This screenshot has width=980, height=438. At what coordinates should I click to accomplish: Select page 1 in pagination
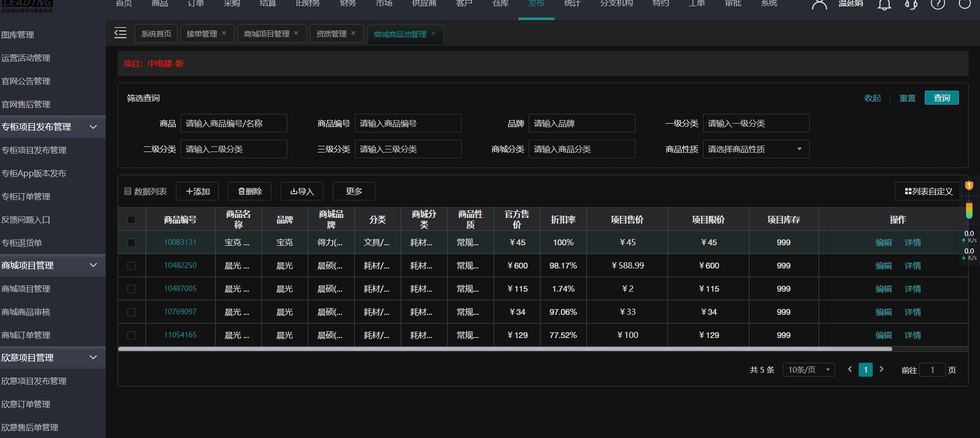point(865,369)
